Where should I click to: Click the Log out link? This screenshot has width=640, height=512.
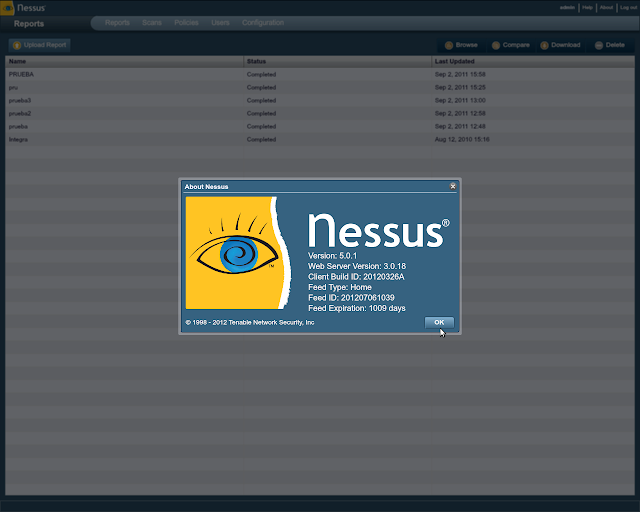(x=628, y=7)
